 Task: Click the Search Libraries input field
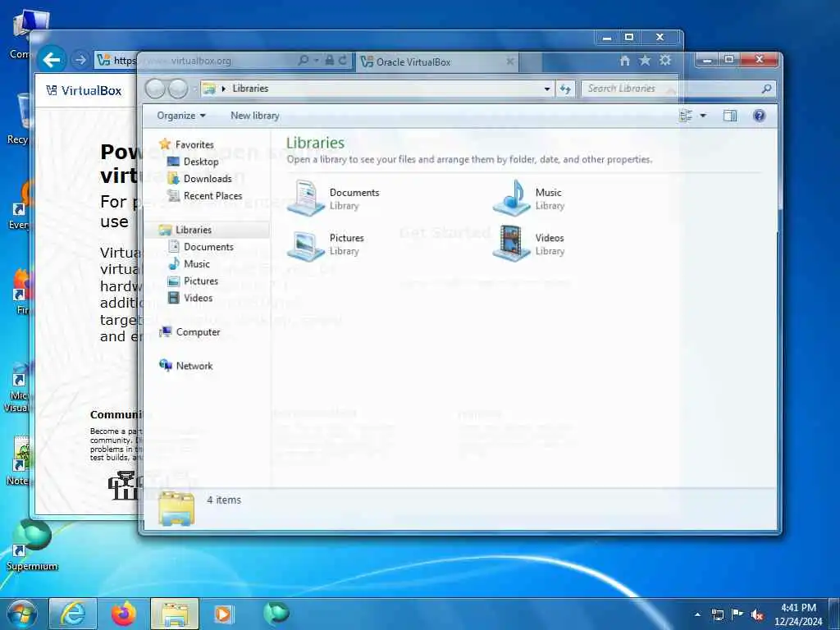point(671,89)
